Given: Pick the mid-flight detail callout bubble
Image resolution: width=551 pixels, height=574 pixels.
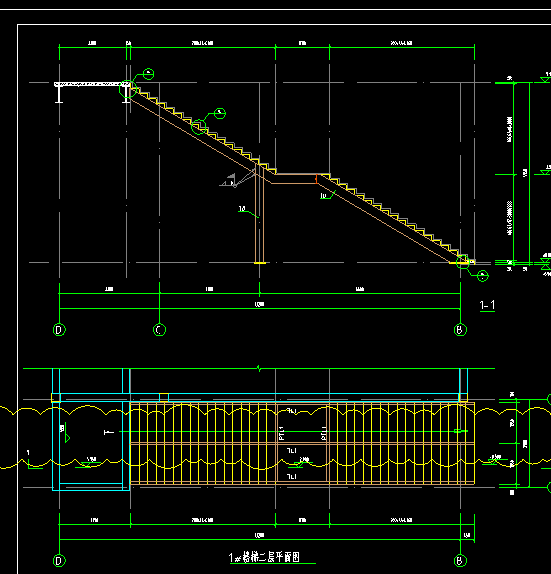Looking at the screenshot, I should point(220,113).
